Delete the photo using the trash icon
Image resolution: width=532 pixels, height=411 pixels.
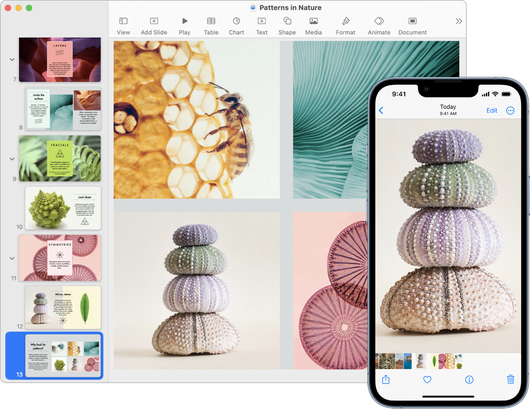(x=511, y=380)
